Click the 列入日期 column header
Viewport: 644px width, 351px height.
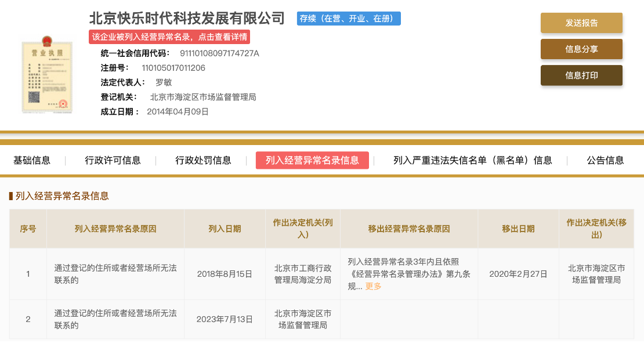(x=225, y=229)
